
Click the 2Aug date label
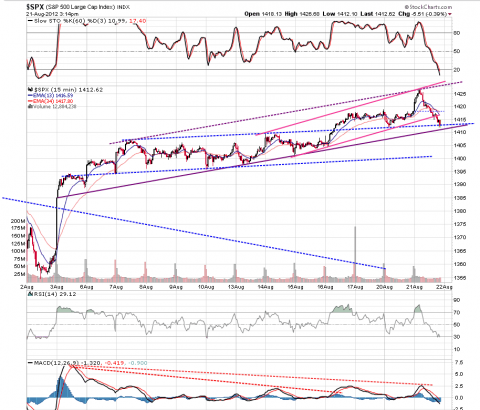[x=26, y=287]
